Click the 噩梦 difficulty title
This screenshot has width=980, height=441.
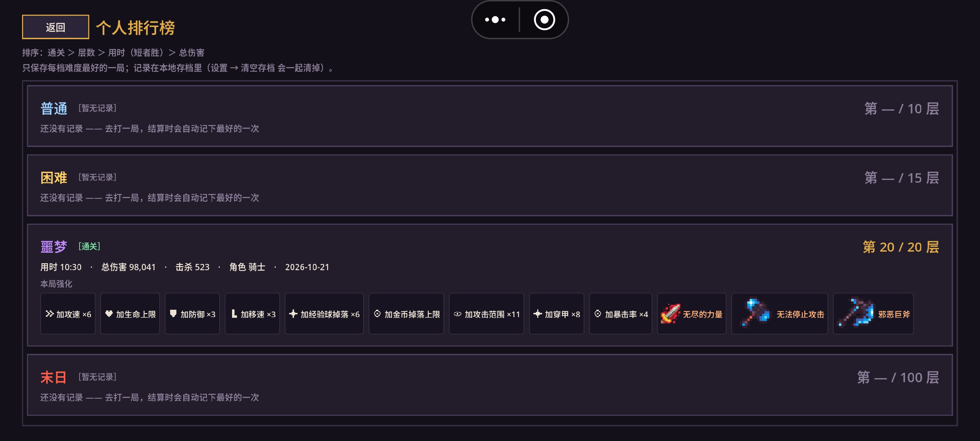coord(54,247)
